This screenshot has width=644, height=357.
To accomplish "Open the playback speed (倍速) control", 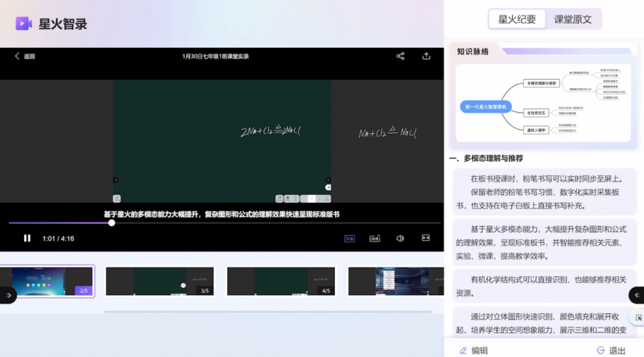I will [375, 238].
